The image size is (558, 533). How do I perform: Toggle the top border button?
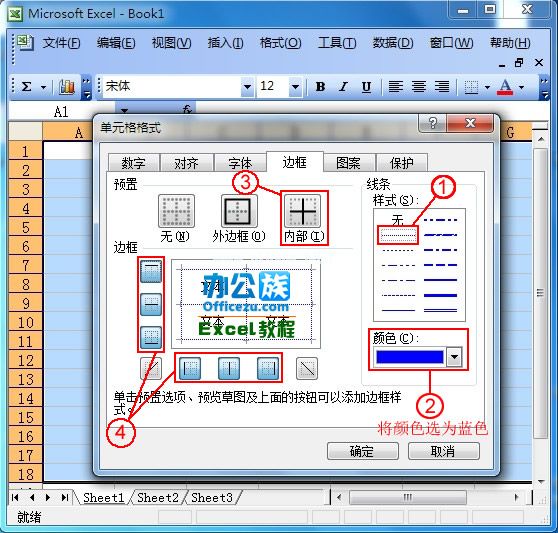(151, 271)
